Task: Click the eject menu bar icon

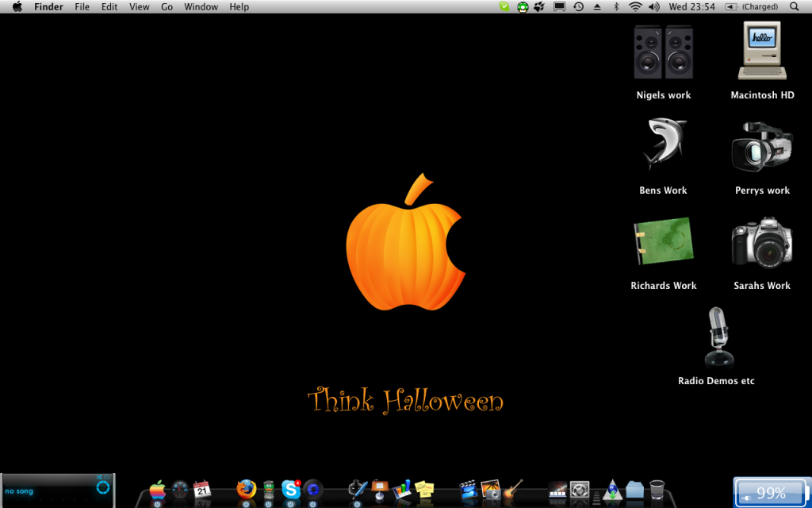Action: click(x=597, y=6)
